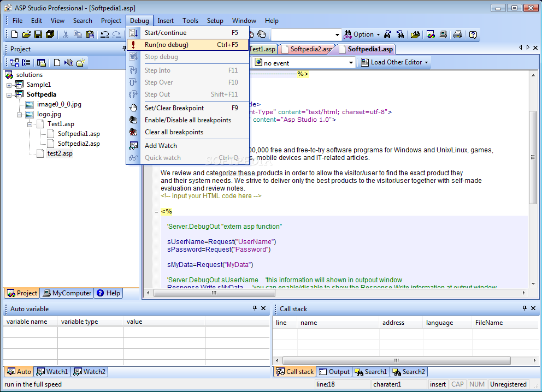The width and height of the screenshot is (542, 392).
Task: Switch to the Watch2 tab
Action: (x=90, y=372)
